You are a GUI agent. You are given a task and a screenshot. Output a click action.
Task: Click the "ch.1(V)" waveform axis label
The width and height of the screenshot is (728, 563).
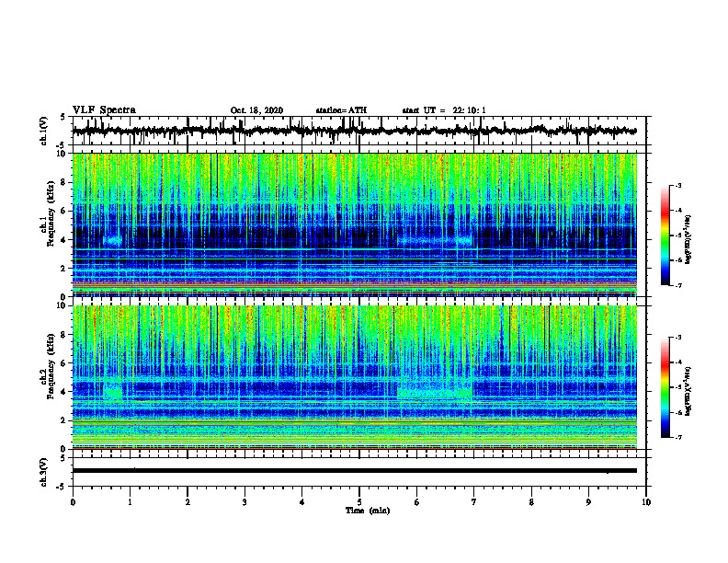44,131
